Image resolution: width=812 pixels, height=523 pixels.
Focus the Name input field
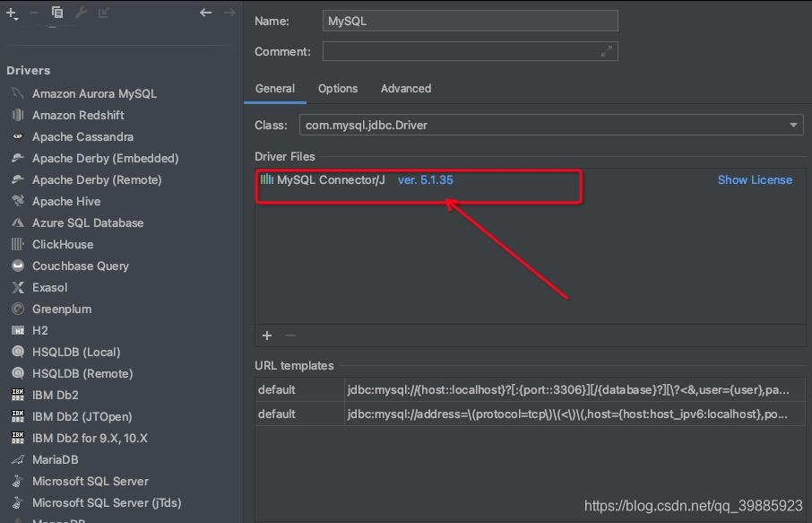[470, 21]
